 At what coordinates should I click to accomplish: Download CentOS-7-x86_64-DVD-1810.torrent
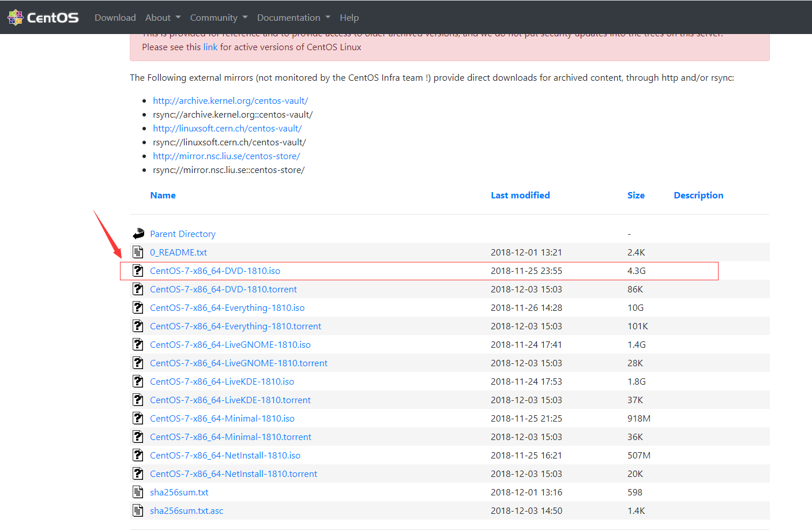tap(223, 289)
